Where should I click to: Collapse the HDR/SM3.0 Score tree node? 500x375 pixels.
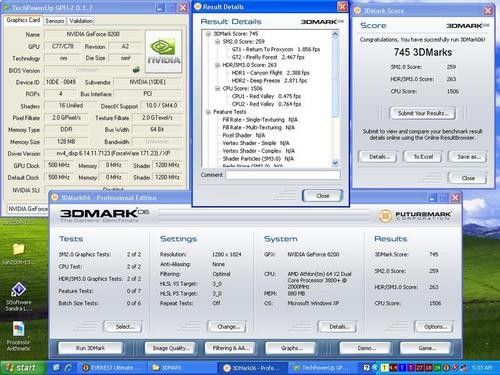pyautogui.click(x=217, y=65)
